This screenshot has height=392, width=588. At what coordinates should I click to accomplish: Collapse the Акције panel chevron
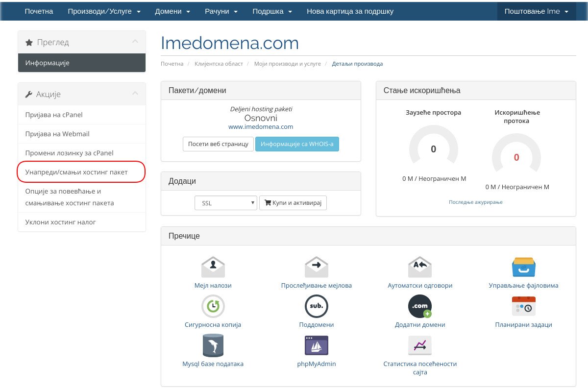click(135, 93)
